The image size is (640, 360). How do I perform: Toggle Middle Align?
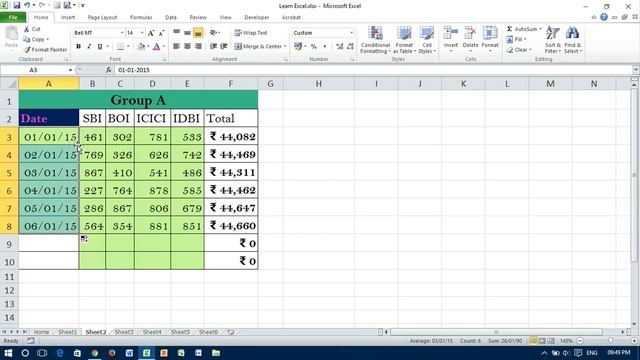[187, 33]
